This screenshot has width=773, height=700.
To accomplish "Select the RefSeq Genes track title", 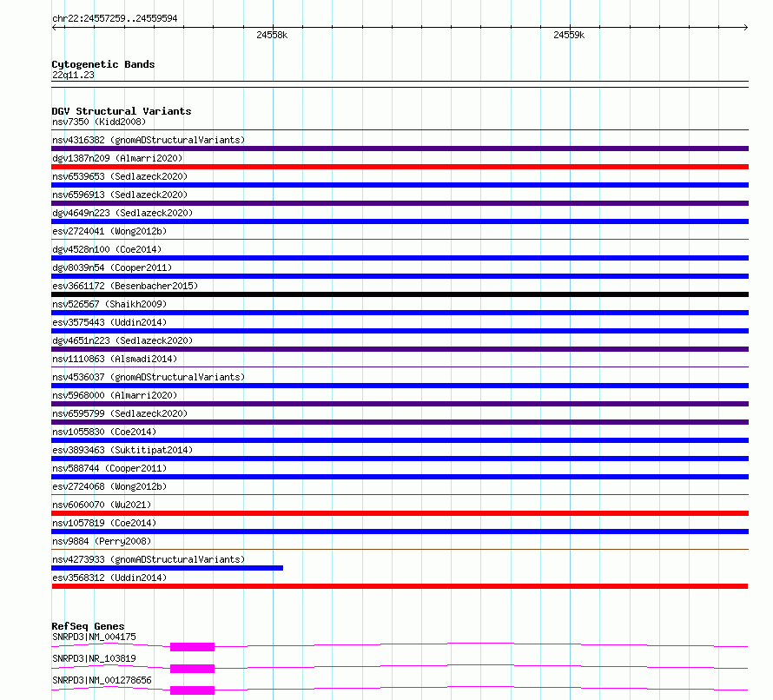I will click(x=88, y=626).
